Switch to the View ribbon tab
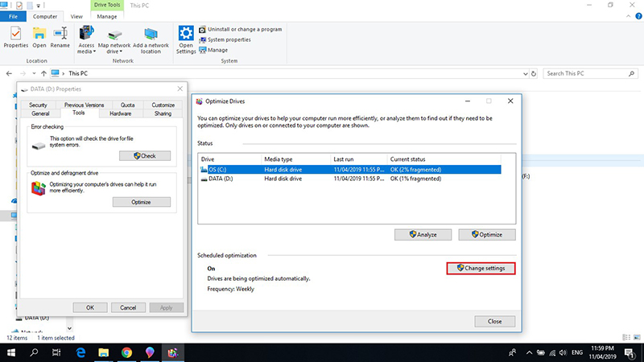Viewport: 644px width, 362px height. 76,15
